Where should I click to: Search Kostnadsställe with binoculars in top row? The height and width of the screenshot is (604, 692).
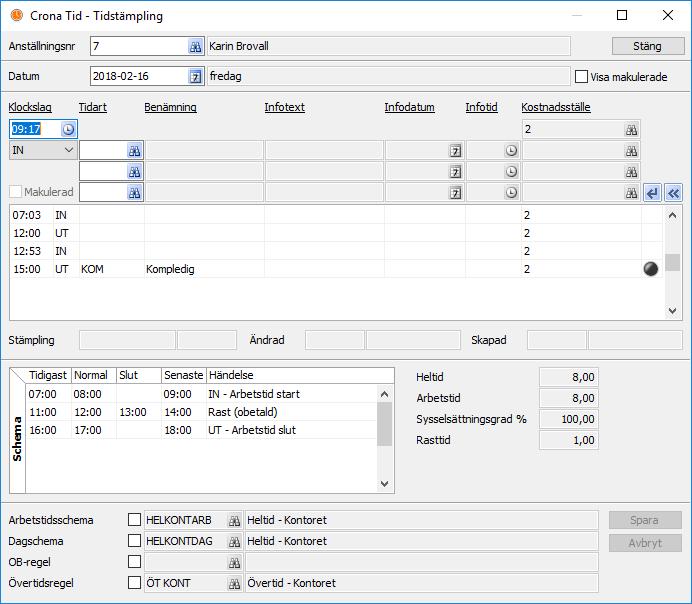click(631, 129)
